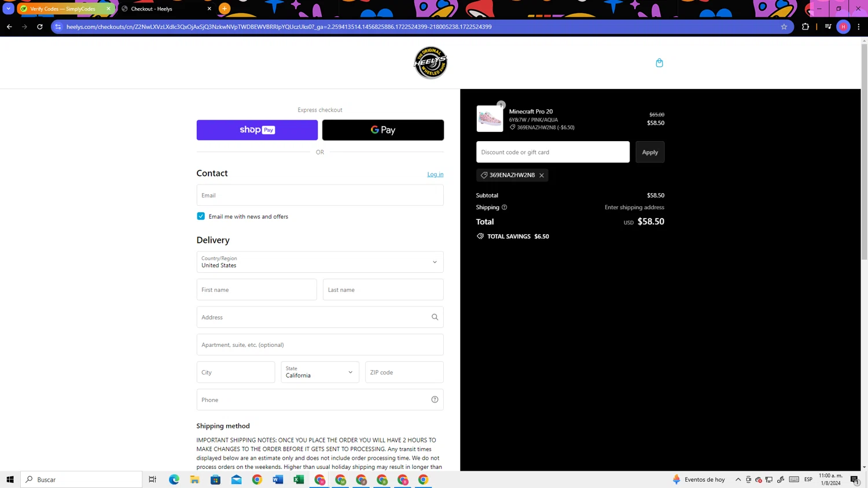Open Excel from the taskbar

[299, 479]
